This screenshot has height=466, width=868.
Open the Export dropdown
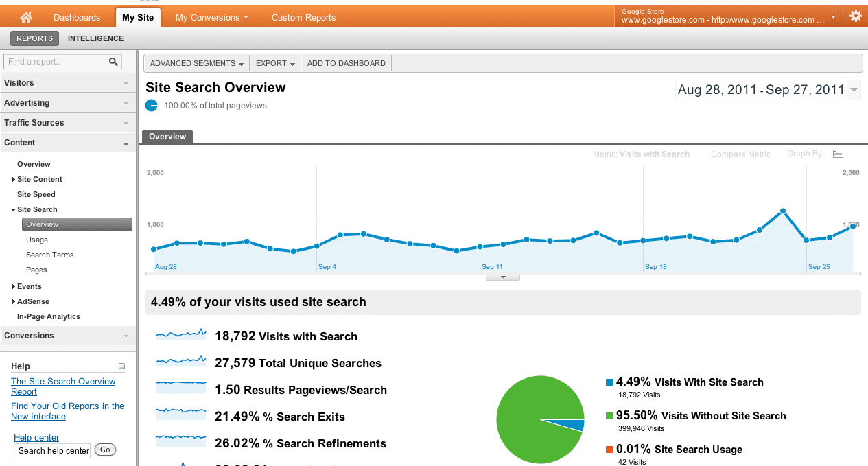[x=274, y=62]
